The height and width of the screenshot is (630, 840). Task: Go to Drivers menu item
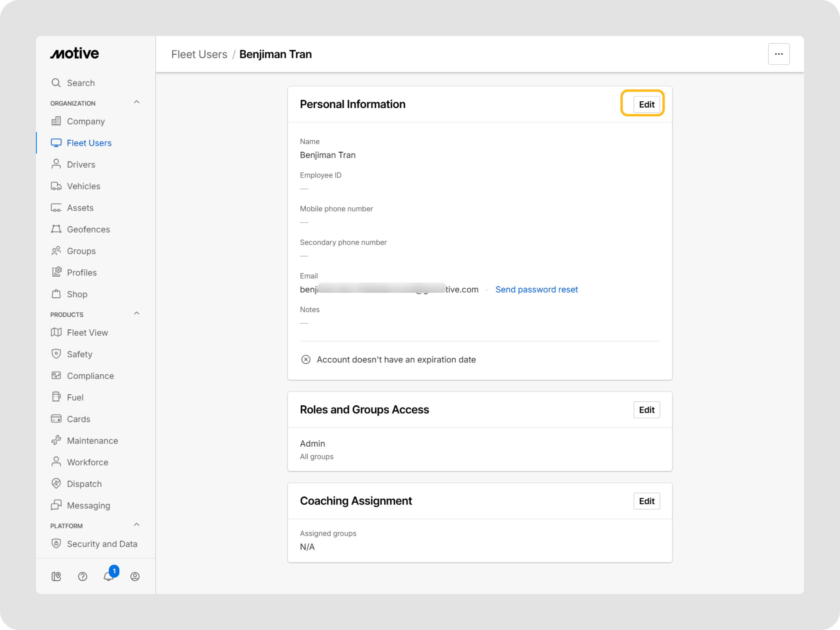(81, 164)
